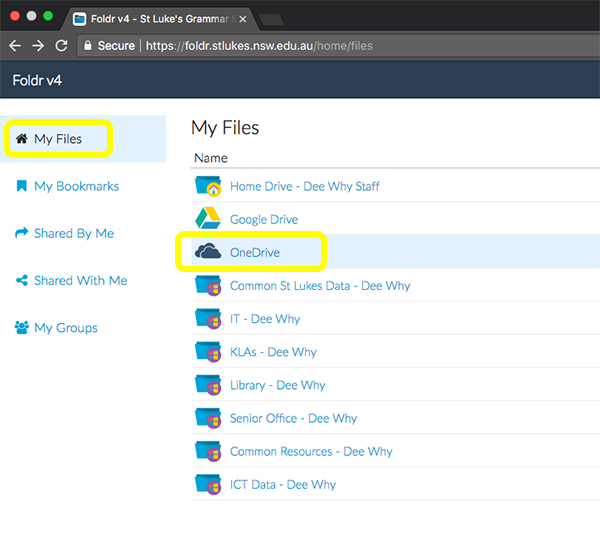
Task: Click the IT - Dee Why folder icon
Action: [207, 319]
